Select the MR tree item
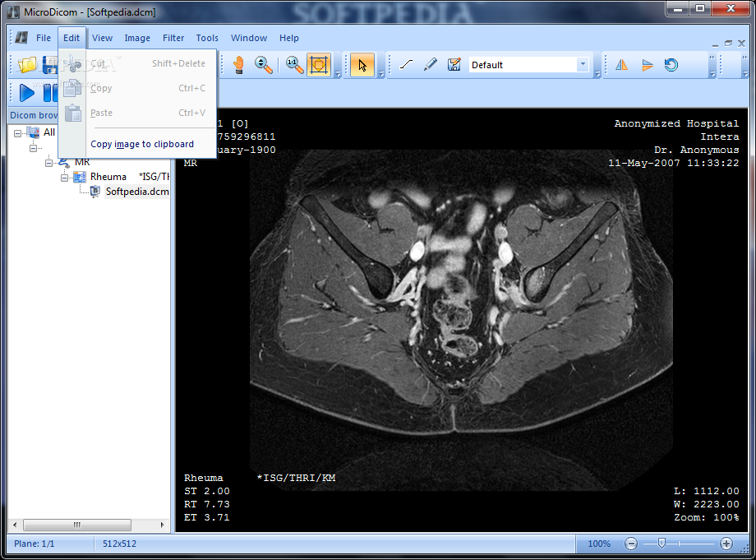Viewport: 756px width, 560px height. [x=82, y=163]
